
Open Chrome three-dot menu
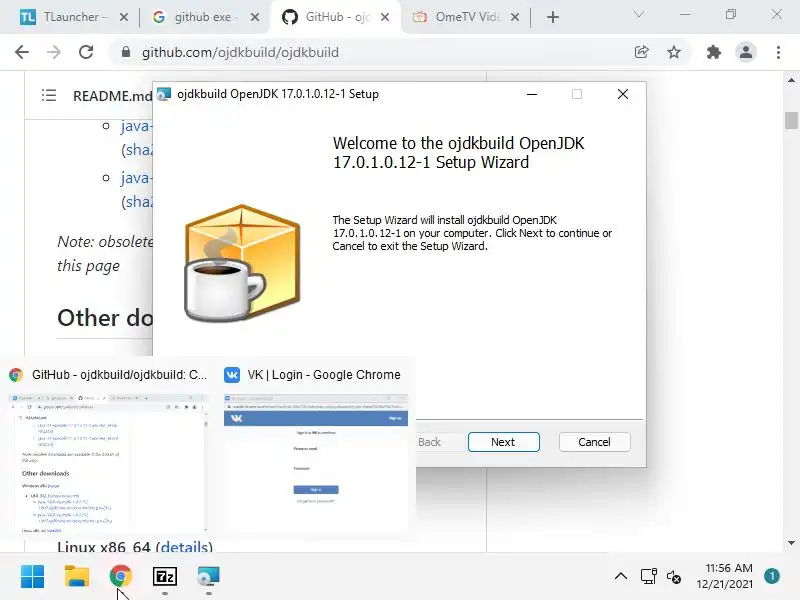[x=778, y=52]
